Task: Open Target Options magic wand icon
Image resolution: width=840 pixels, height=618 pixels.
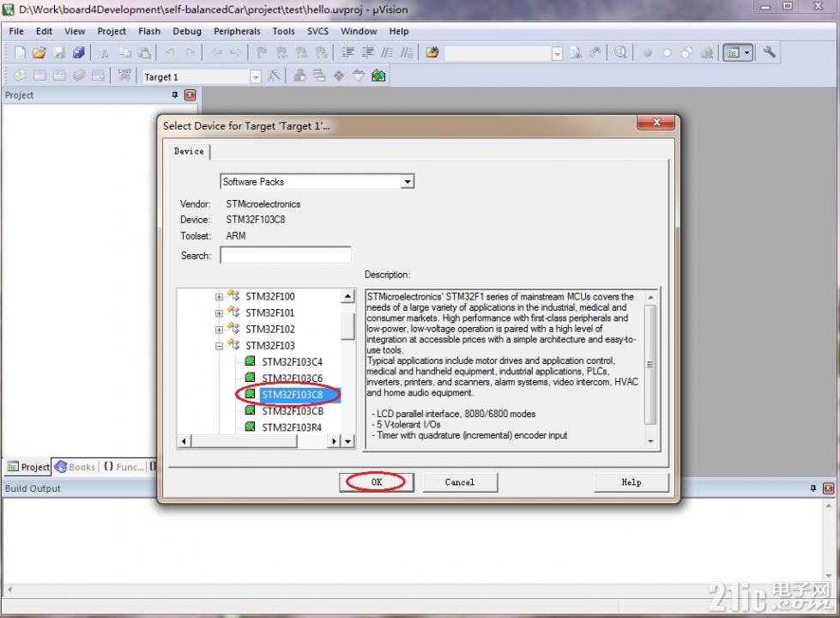Action: coord(274,76)
